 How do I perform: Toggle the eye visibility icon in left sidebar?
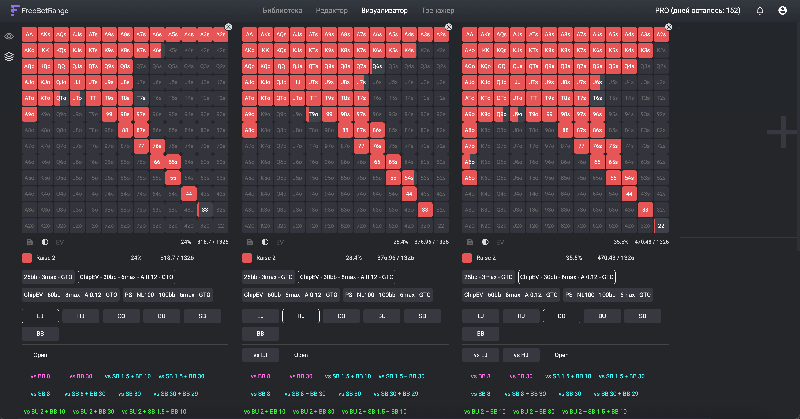(x=9, y=36)
